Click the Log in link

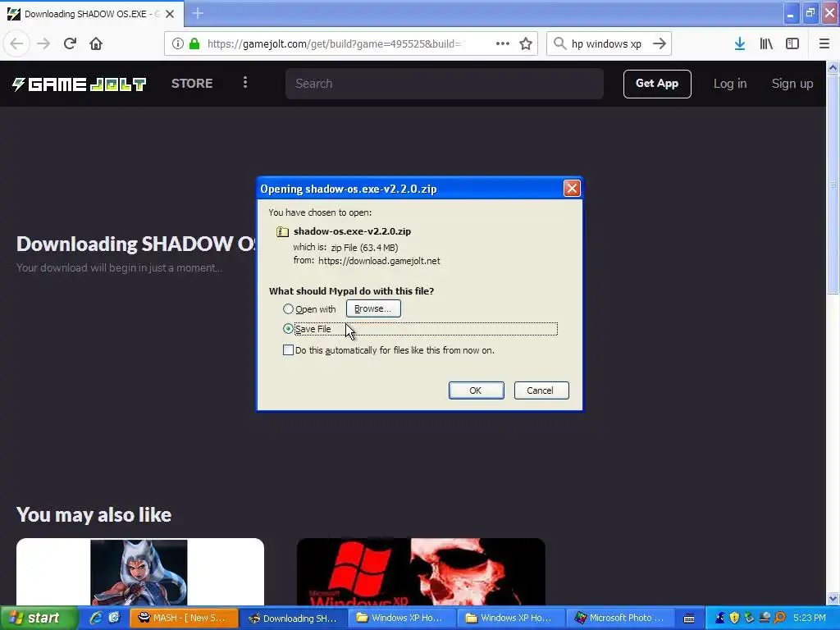coord(729,84)
